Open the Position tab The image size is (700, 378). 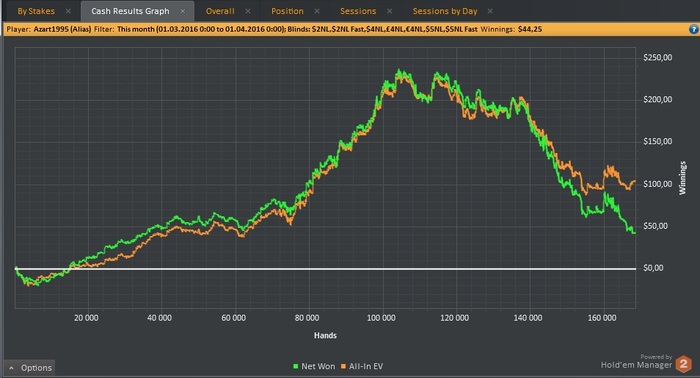(288, 11)
